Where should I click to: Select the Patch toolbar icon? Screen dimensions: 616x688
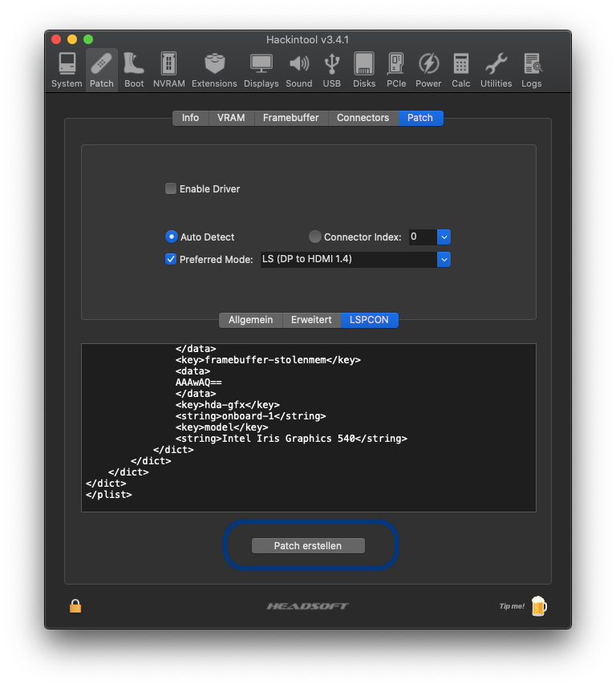coord(102,71)
